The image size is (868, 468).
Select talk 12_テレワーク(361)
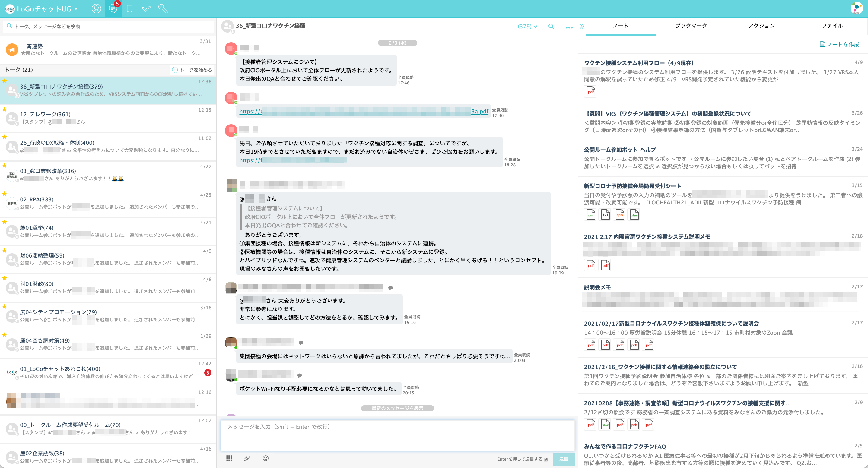pyautogui.click(x=108, y=118)
